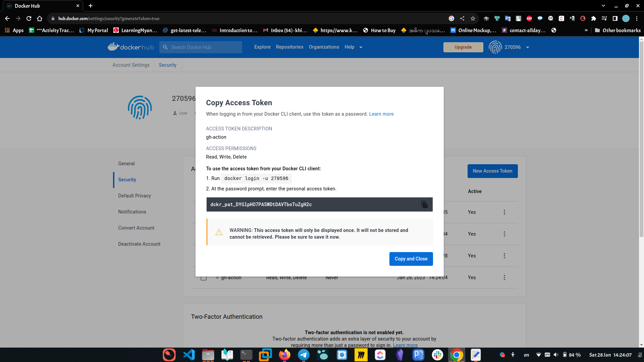Select Notifications in settings sidebar
Image resolution: width=644 pixels, height=362 pixels.
[x=132, y=212]
